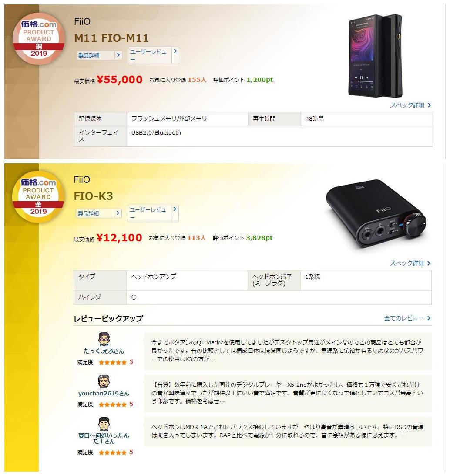Screen dimensions: 450x476
Task: Open 製品詳細 for the M11 FIO-M11
Action: 99,55
